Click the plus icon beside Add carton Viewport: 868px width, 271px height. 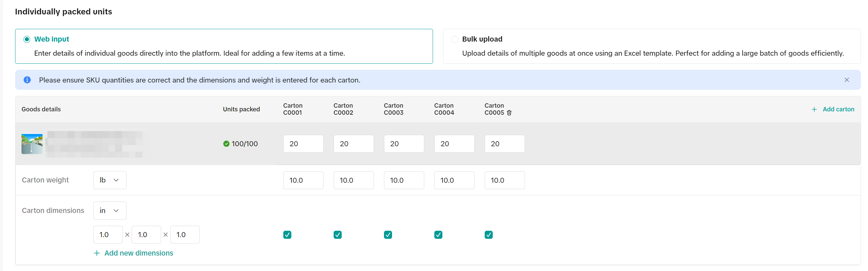[814, 109]
